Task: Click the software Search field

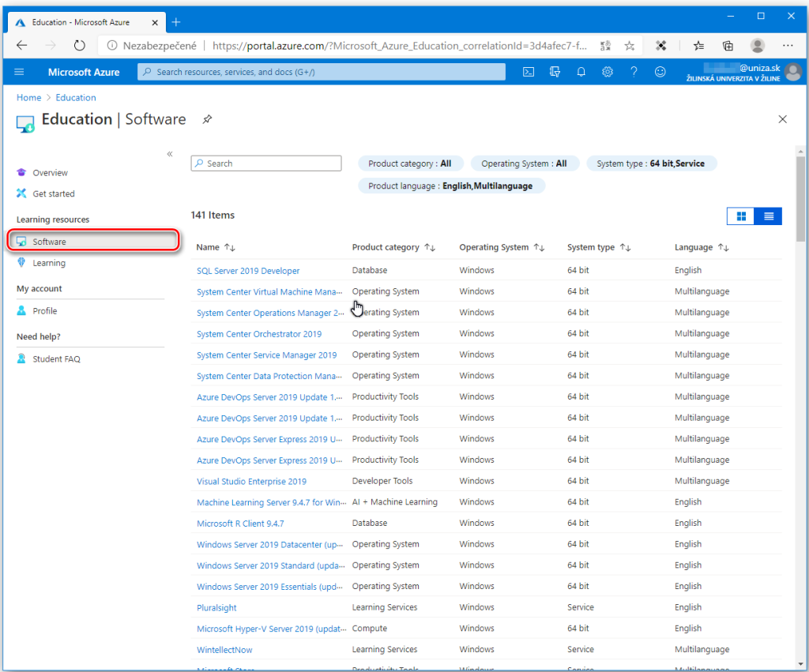Action: coord(266,163)
